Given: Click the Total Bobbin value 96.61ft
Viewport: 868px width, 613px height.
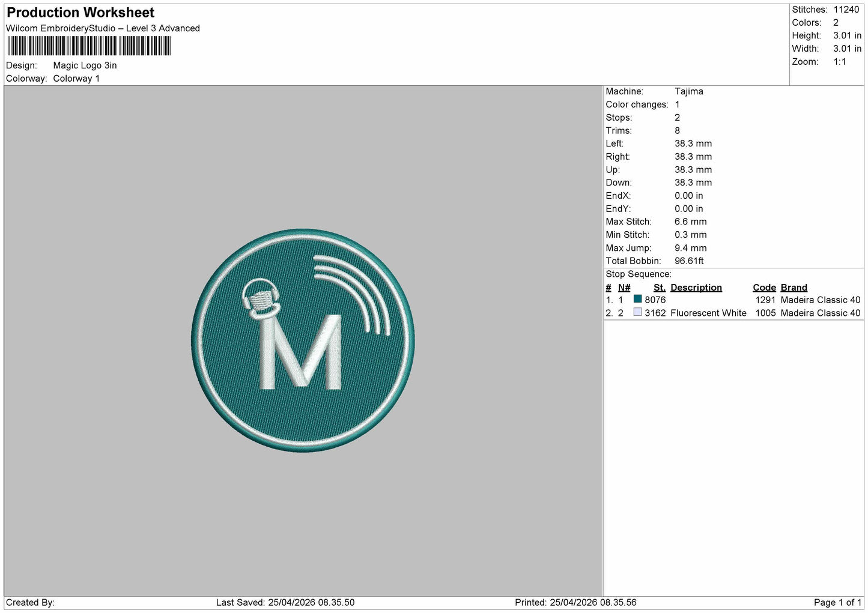Looking at the screenshot, I should [689, 261].
